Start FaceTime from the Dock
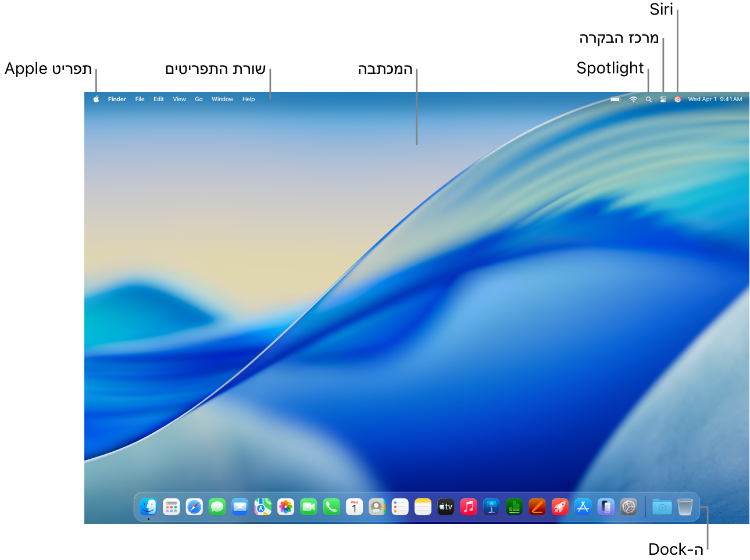Viewport: 750px width, 560px height. [x=308, y=507]
